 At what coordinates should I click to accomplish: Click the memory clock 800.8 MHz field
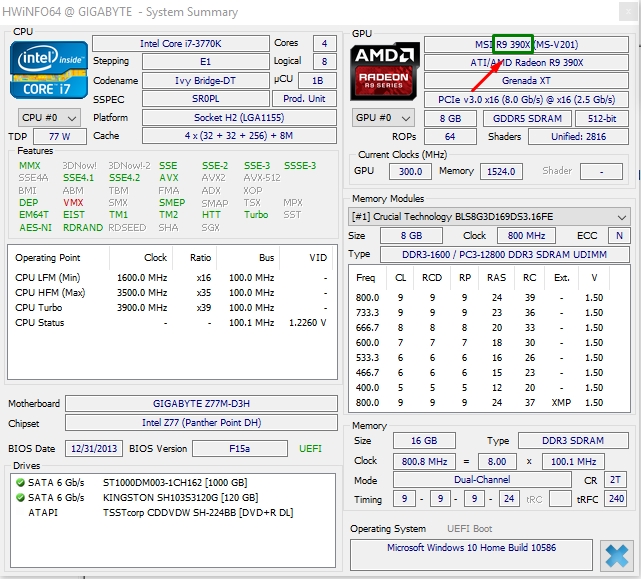tap(424, 462)
